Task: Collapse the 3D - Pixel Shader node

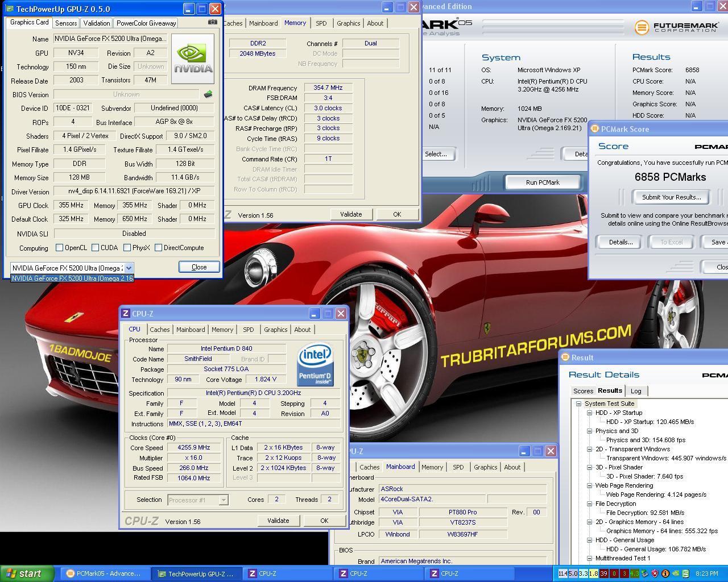Action: click(x=589, y=467)
